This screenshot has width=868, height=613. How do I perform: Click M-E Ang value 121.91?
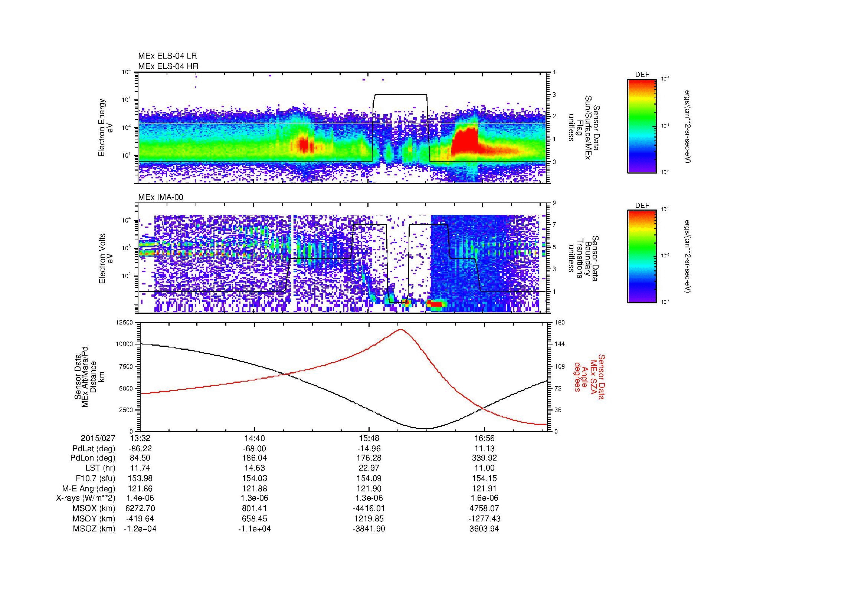pyautogui.click(x=484, y=488)
